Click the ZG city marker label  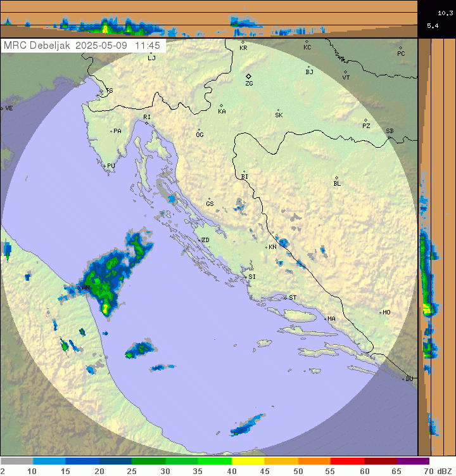click(249, 83)
